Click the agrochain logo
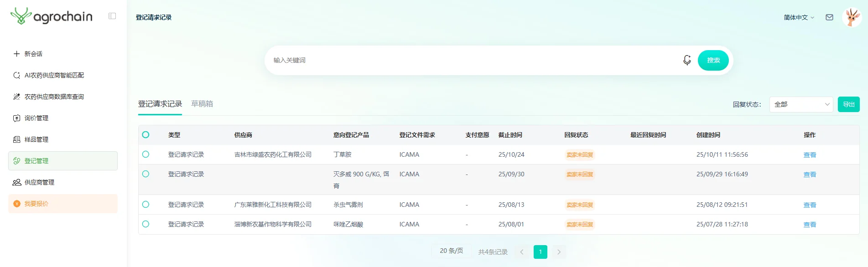 click(52, 16)
